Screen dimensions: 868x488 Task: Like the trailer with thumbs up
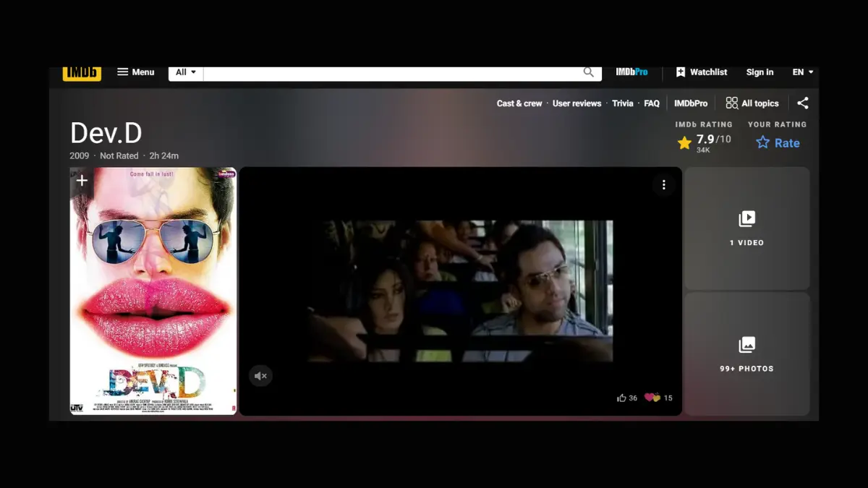(x=621, y=398)
